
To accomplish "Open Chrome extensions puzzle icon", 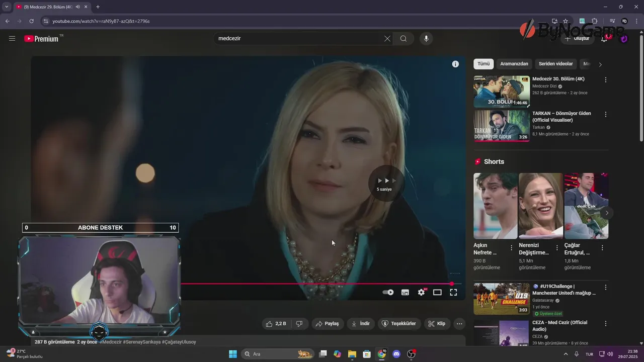I will [x=595, y=21].
